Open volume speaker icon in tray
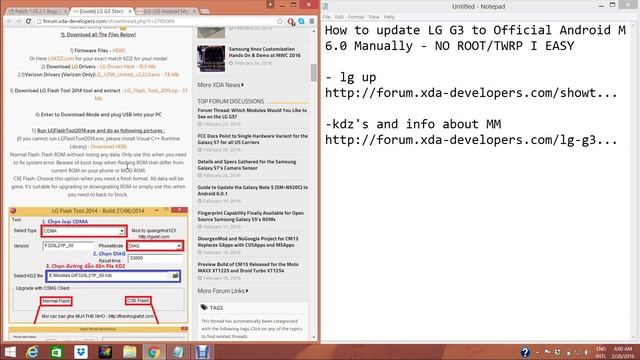The height and width of the screenshot is (360, 640). [587, 352]
